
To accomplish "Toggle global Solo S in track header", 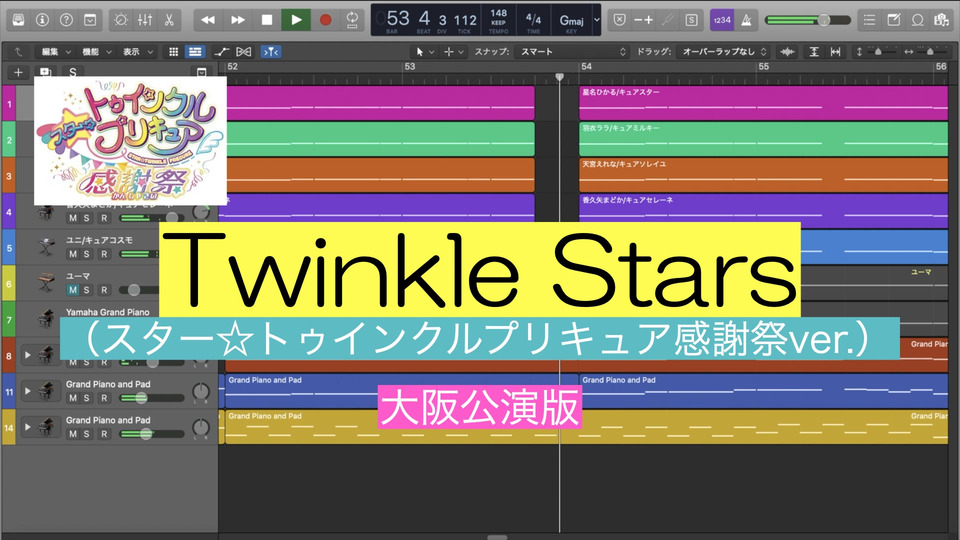I will (x=73, y=72).
